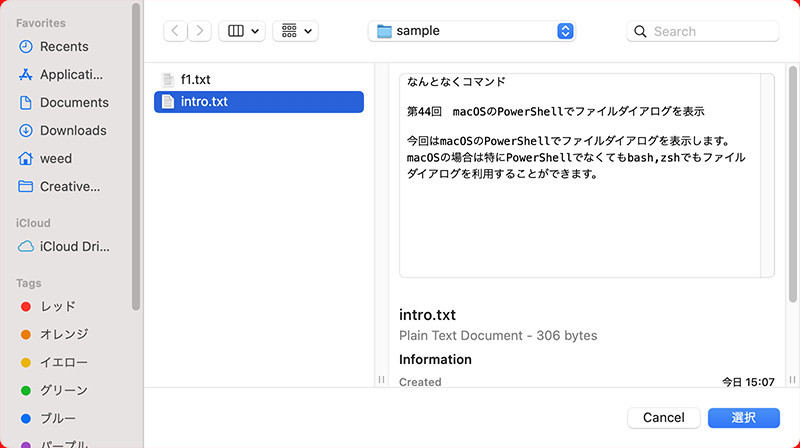Click the preview pane vertical scrollbar
Viewport: 800px width, 448px height.
click(x=792, y=184)
